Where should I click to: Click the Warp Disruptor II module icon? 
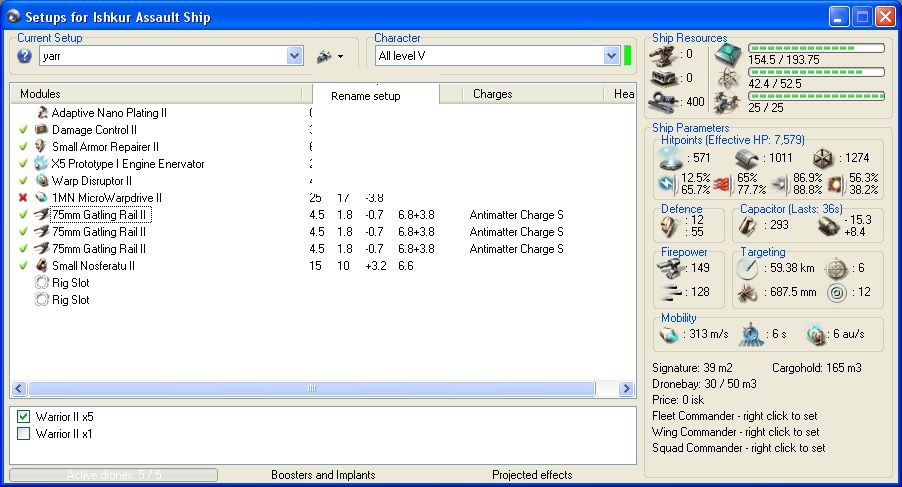pyautogui.click(x=41, y=181)
